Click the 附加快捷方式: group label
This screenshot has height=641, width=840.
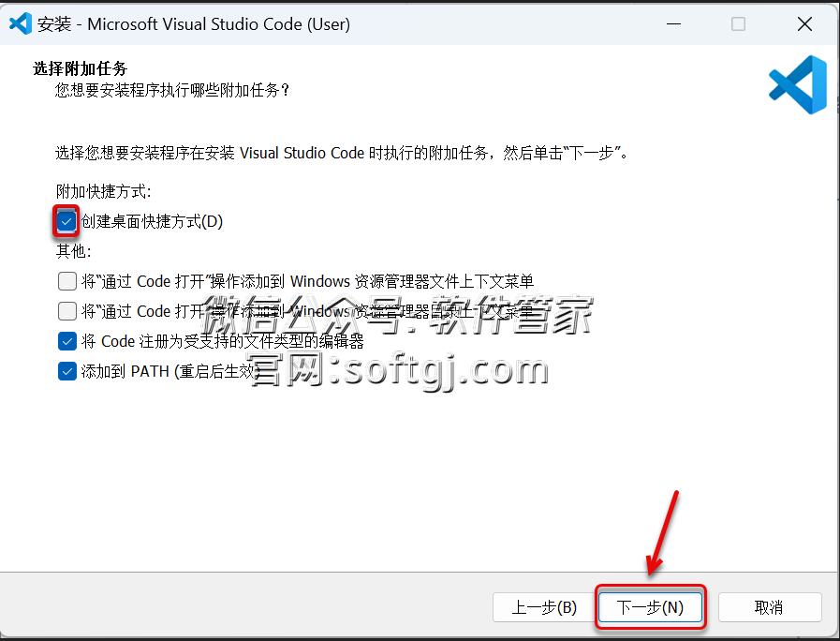[x=104, y=191]
